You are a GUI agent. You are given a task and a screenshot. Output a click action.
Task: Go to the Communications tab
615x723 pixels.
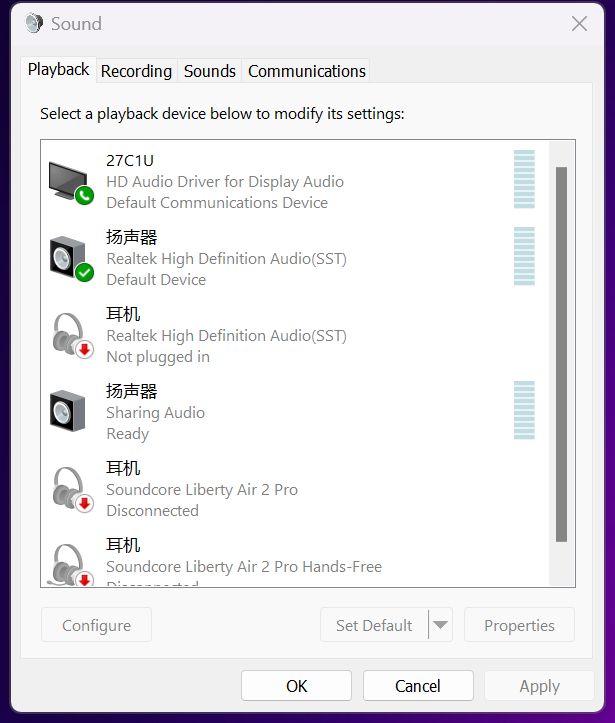tap(307, 71)
